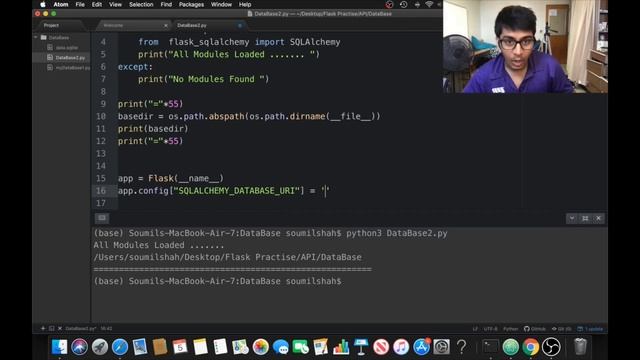The width and height of the screenshot is (640, 360).
Task: Open the Maps dock icon
Action: pyautogui.click(x=240, y=347)
